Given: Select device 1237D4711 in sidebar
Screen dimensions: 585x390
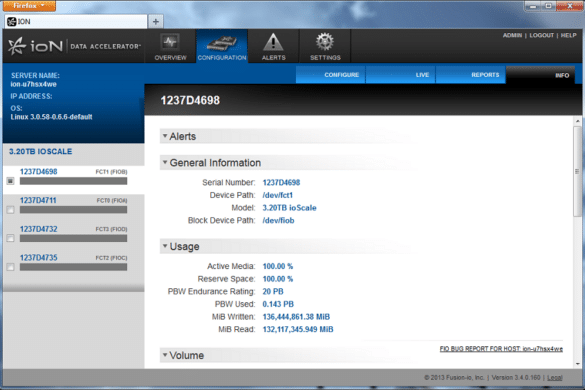Looking at the screenshot, I should pos(38,200).
